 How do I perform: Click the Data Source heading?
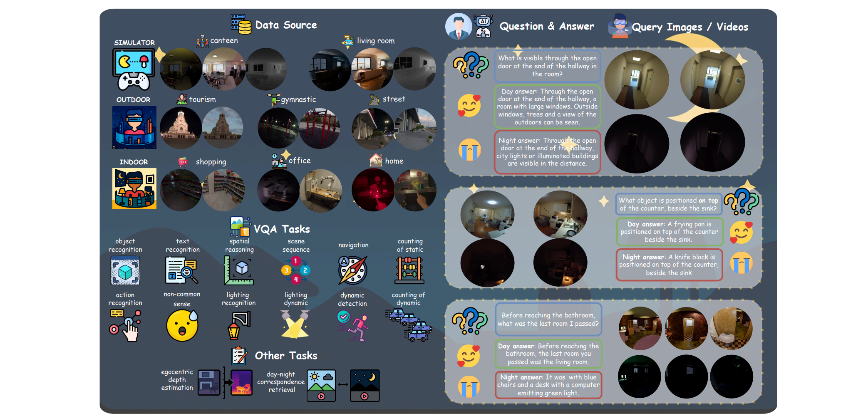point(286,25)
